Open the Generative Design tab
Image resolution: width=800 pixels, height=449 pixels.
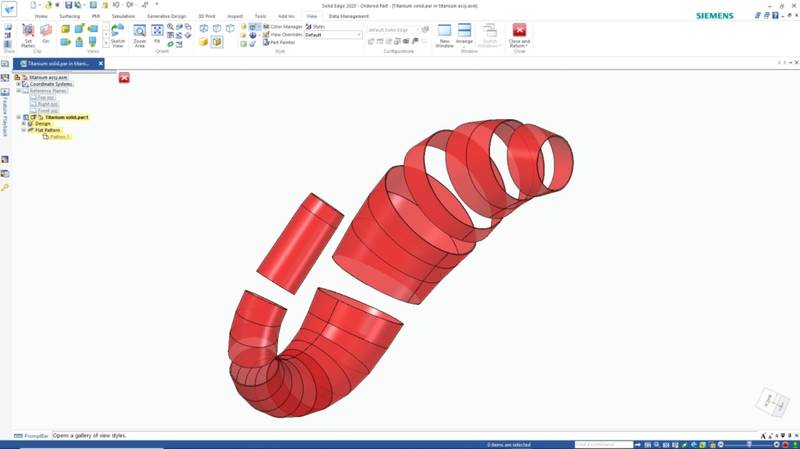(165, 16)
